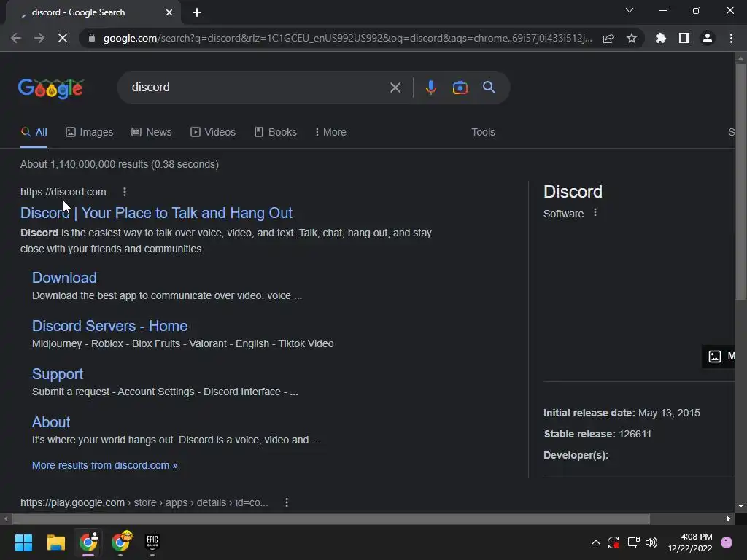The height and width of the screenshot is (560, 747).
Task: Search by image with camera icon
Action: tap(460, 87)
